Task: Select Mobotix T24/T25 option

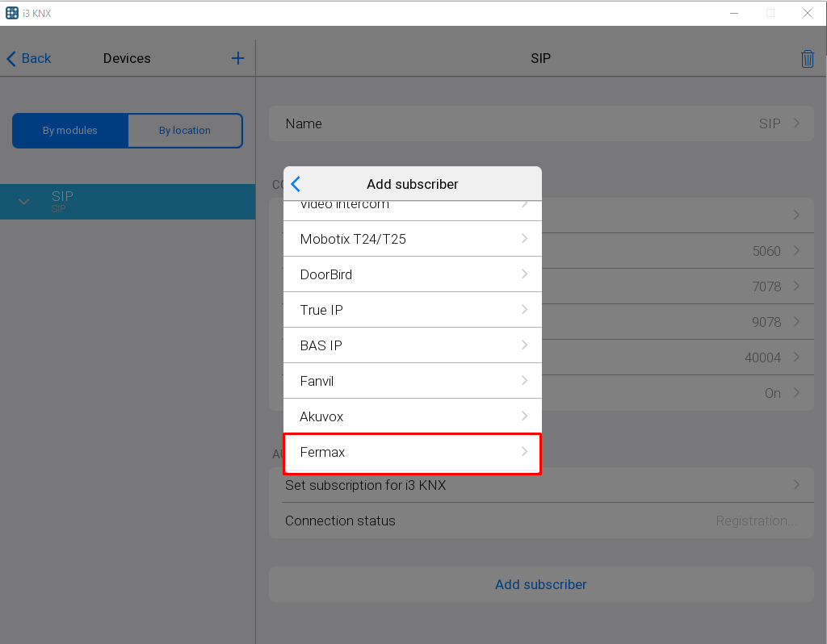Action: coord(412,239)
